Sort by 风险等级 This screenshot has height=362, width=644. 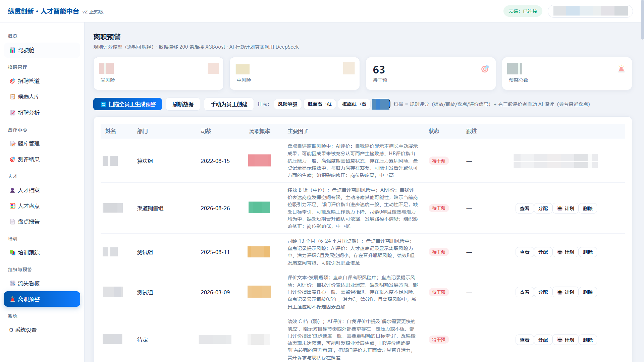coord(287,104)
